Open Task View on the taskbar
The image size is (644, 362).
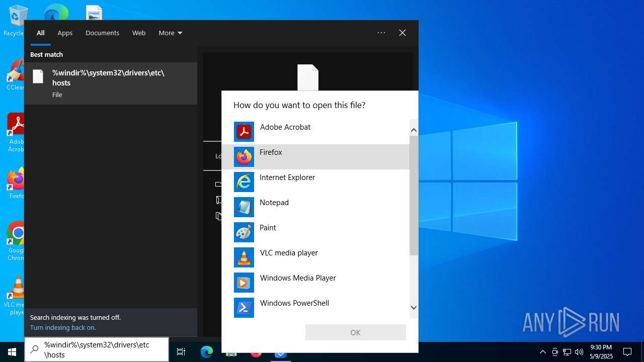point(181,352)
